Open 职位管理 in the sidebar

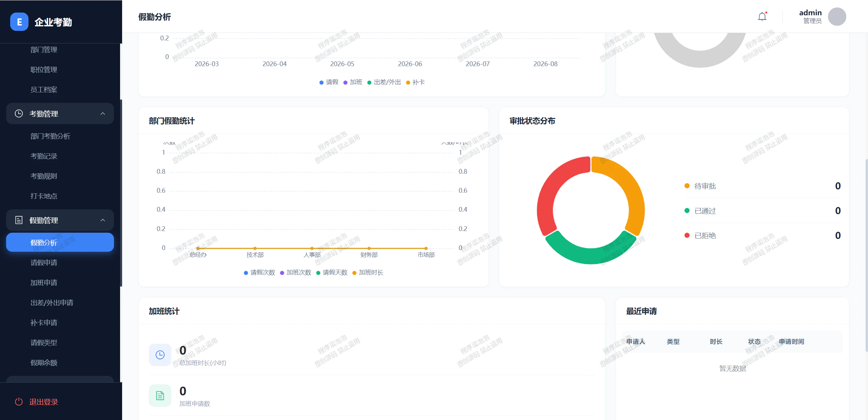(44, 70)
